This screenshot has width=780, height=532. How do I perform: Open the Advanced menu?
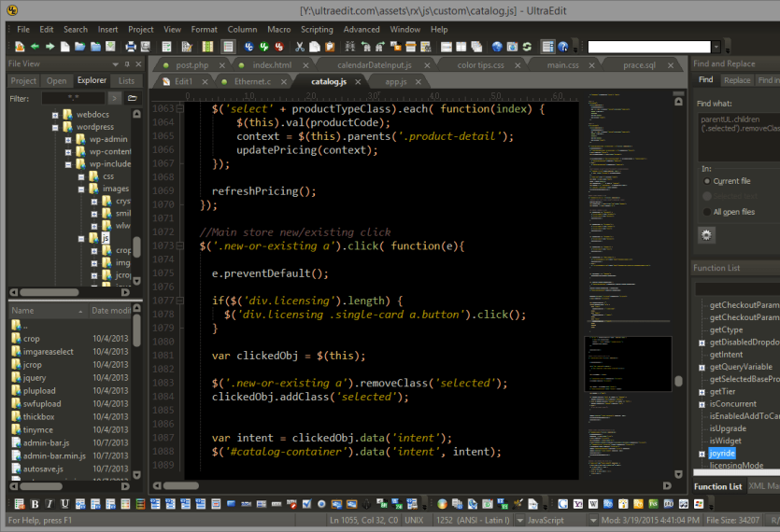(362, 29)
